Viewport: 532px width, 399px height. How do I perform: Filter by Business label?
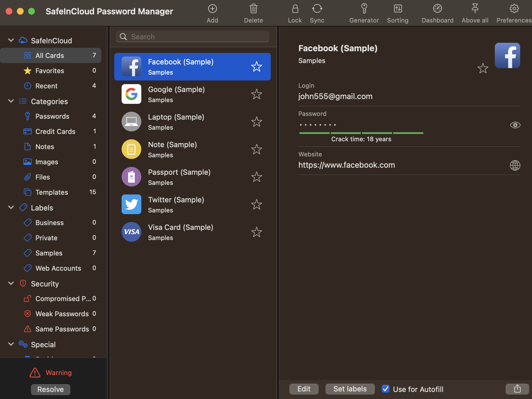pos(51,223)
